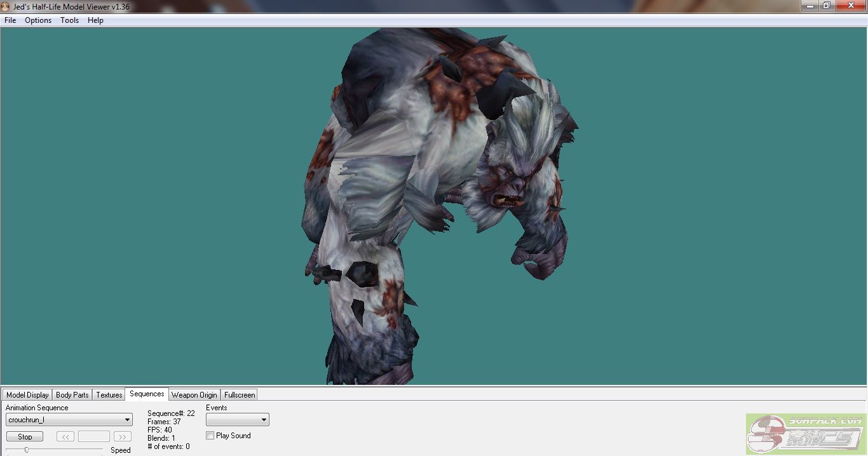Open the Tools menu
868x456 pixels.
[x=69, y=20]
